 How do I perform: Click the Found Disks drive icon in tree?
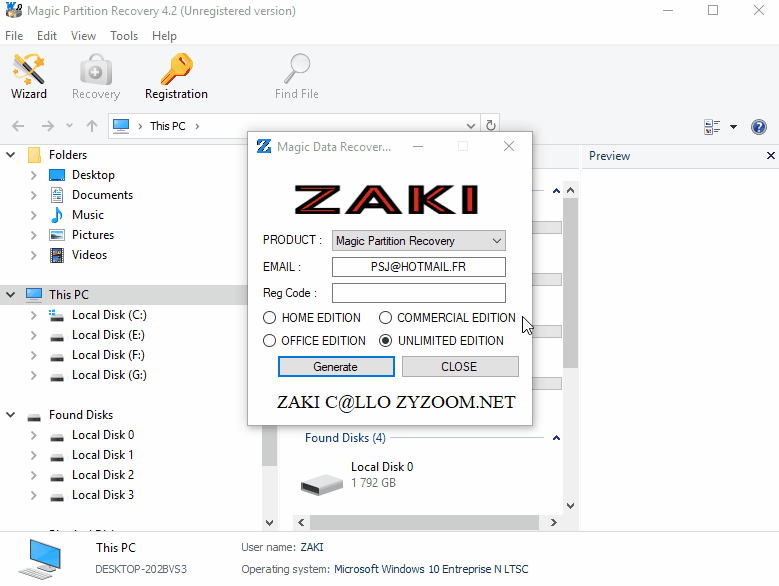pos(34,416)
